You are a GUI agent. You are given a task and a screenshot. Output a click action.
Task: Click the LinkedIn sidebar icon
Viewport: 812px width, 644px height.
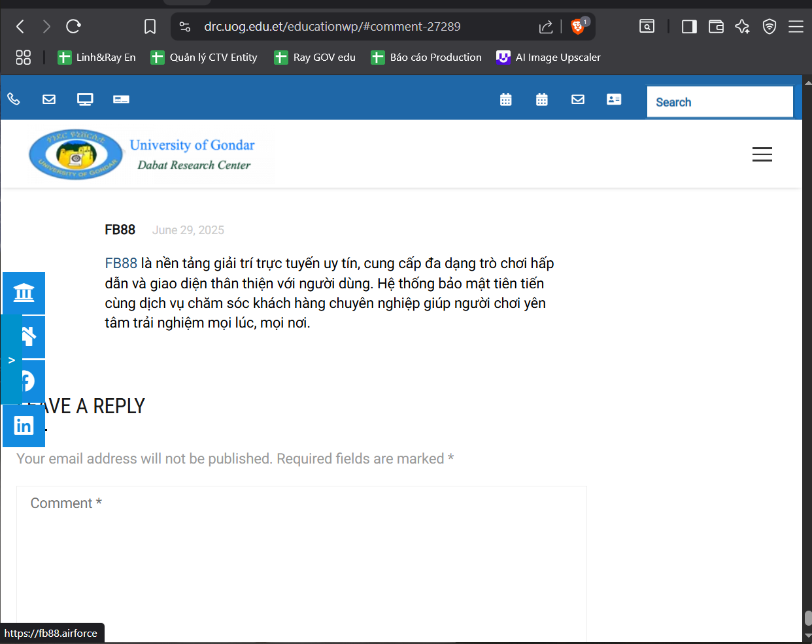coord(24,426)
